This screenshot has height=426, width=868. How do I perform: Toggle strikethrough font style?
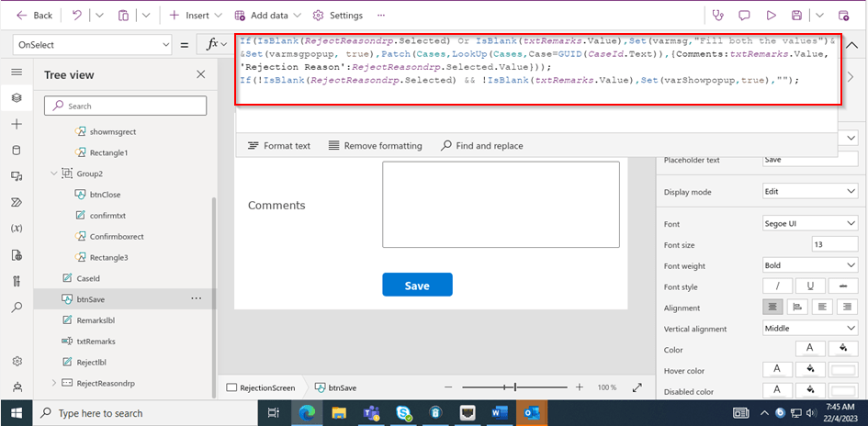pyautogui.click(x=842, y=286)
